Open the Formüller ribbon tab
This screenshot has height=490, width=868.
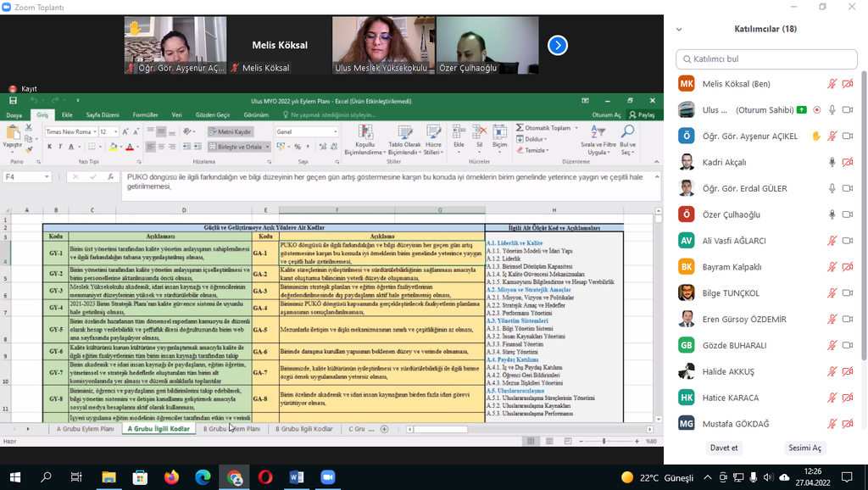point(145,114)
